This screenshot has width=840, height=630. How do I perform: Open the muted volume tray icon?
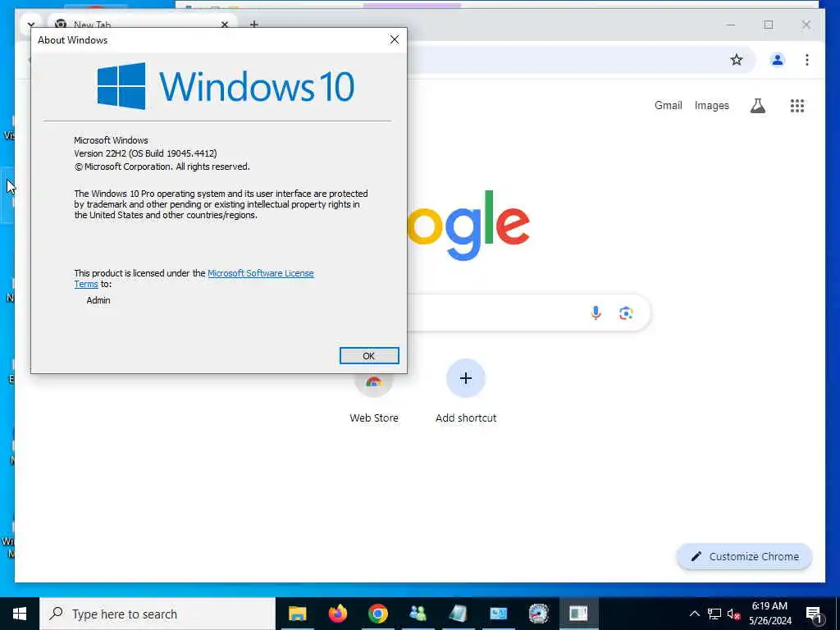[x=734, y=614]
